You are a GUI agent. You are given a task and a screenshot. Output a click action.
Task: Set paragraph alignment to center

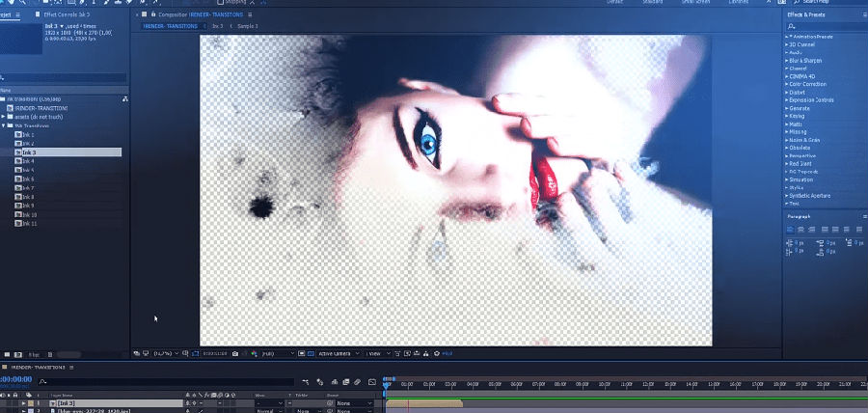[x=800, y=230]
